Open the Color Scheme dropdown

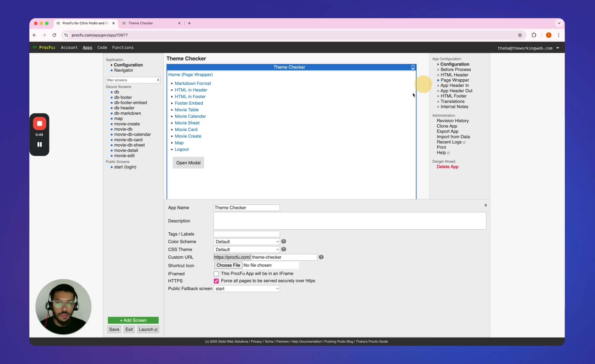tap(246, 242)
